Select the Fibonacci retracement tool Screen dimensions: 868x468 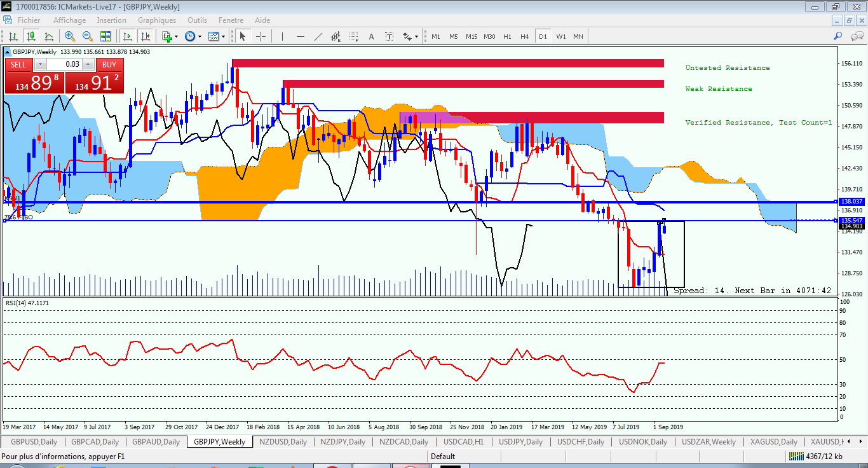[354, 36]
